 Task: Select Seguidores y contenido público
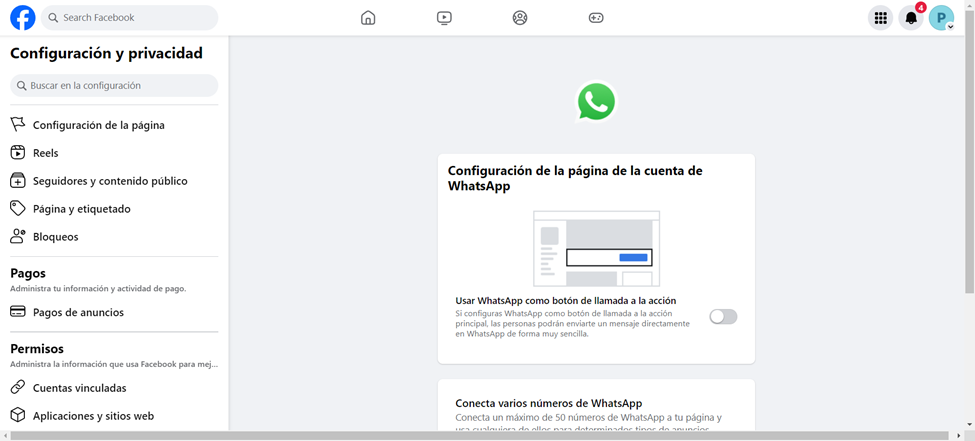(114, 181)
